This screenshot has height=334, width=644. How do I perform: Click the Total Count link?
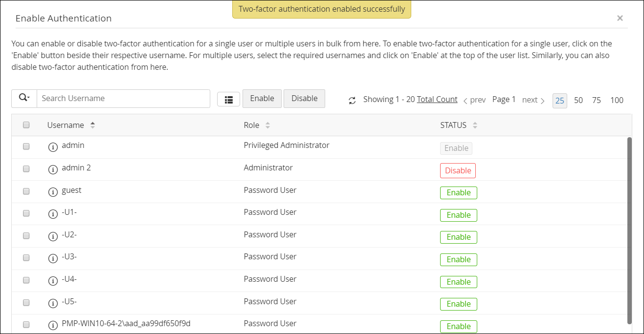pyautogui.click(x=437, y=99)
